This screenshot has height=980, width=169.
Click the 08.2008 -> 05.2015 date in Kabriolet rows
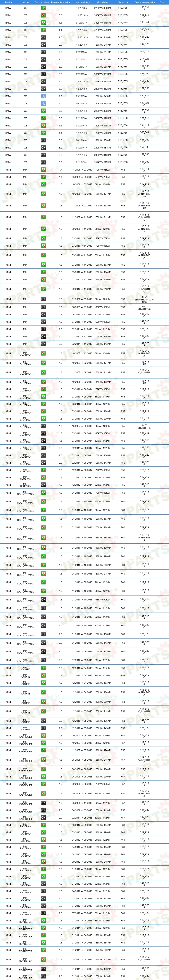(x=82, y=760)
